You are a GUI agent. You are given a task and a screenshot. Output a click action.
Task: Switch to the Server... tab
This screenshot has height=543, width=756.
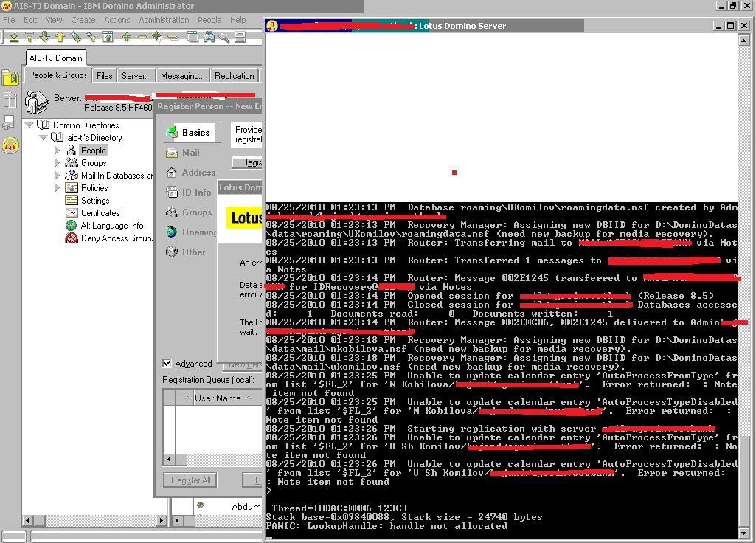(x=136, y=76)
